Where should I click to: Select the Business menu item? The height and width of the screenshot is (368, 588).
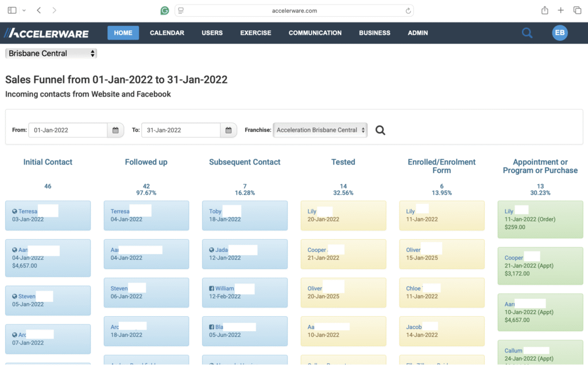[x=374, y=33]
